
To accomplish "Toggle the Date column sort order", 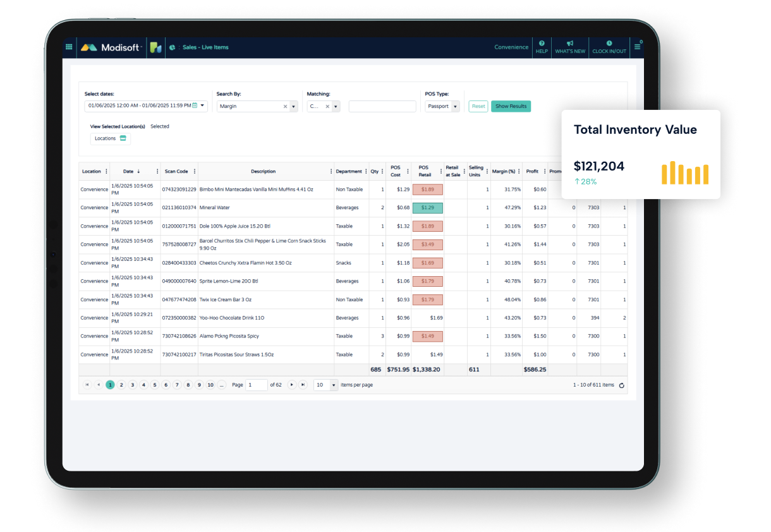I will click(x=138, y=171).
